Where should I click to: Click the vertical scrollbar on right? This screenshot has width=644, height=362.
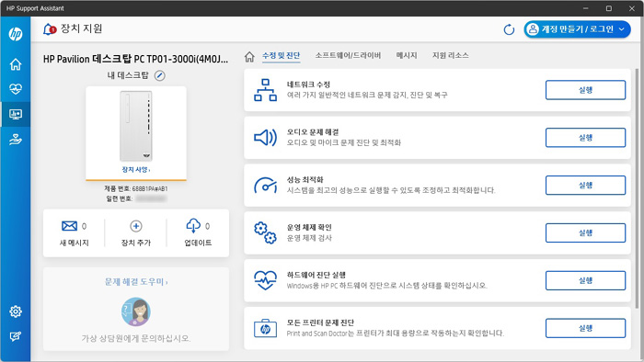(637, 188)
